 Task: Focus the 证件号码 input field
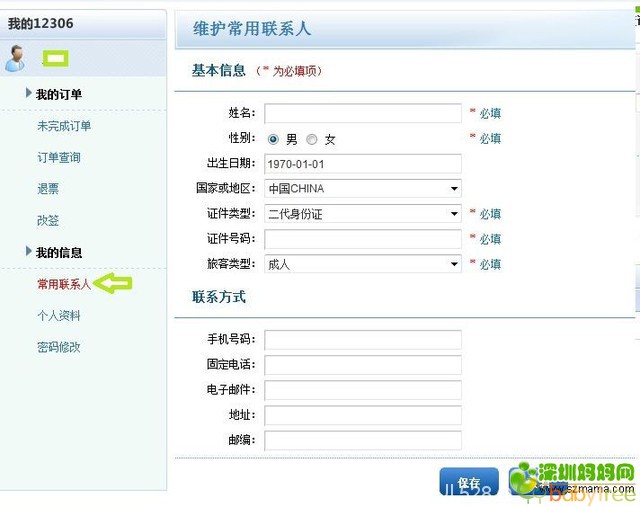[362, 239]
